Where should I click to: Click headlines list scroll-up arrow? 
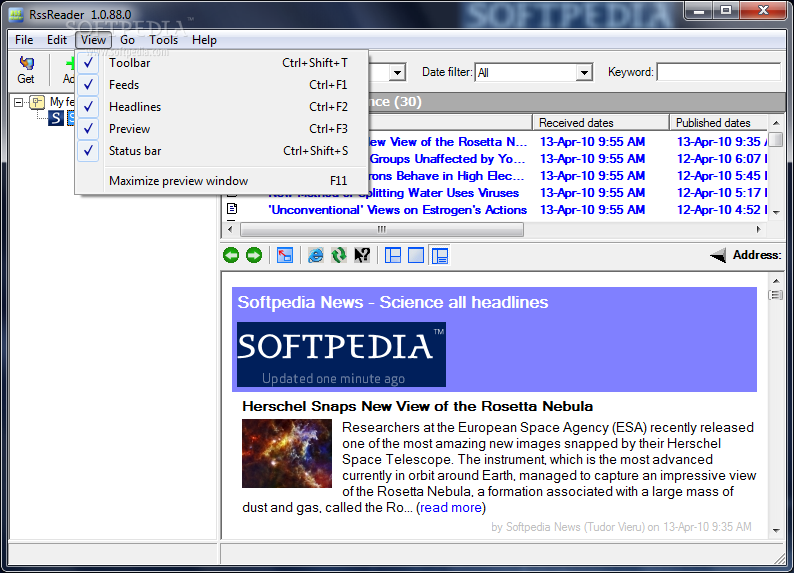(x=776, y=123)
